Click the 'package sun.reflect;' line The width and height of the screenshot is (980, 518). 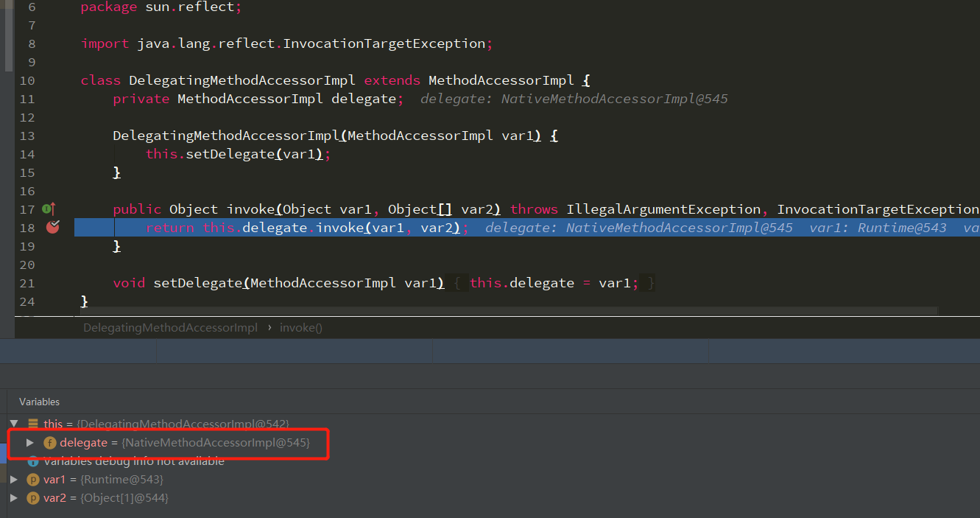pos(161,7)
